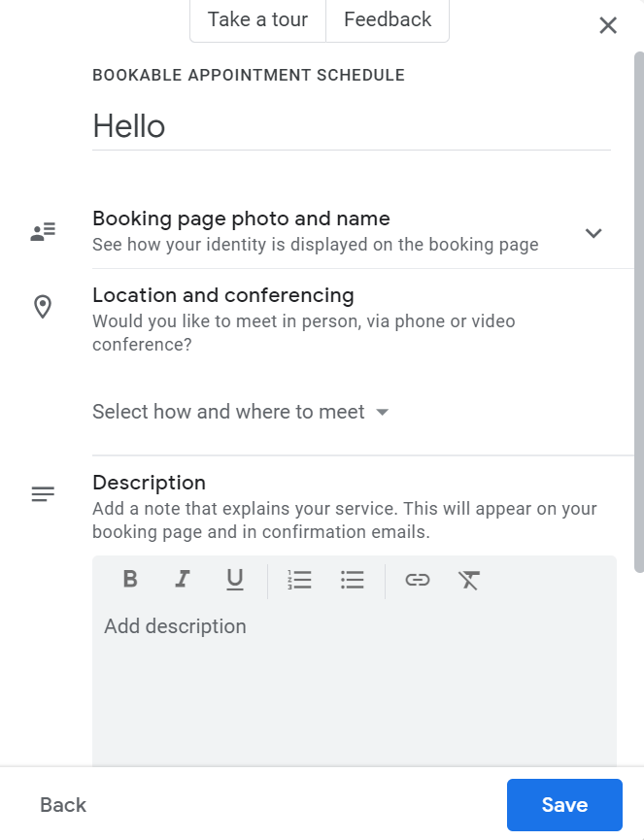This screenshot has width=644, height=840.
Task: Remove formatting from description text
Action: 469,580
